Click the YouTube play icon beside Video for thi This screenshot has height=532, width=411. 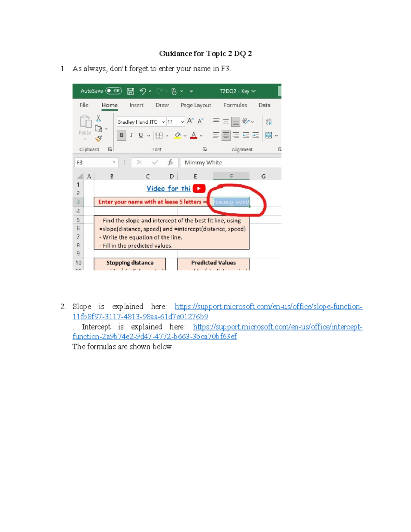pyautogui.click(x=199, y=188)
